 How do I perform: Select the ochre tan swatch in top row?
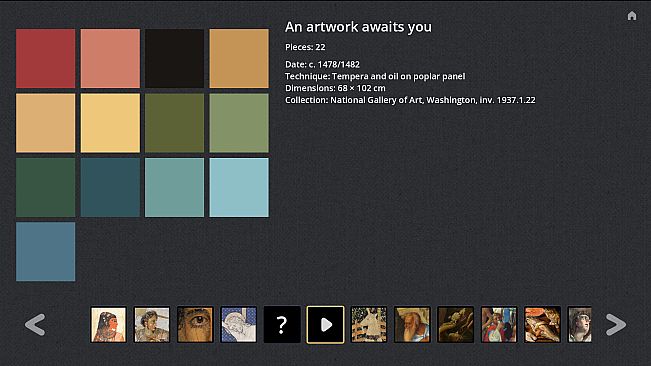(x=239, y=59)
